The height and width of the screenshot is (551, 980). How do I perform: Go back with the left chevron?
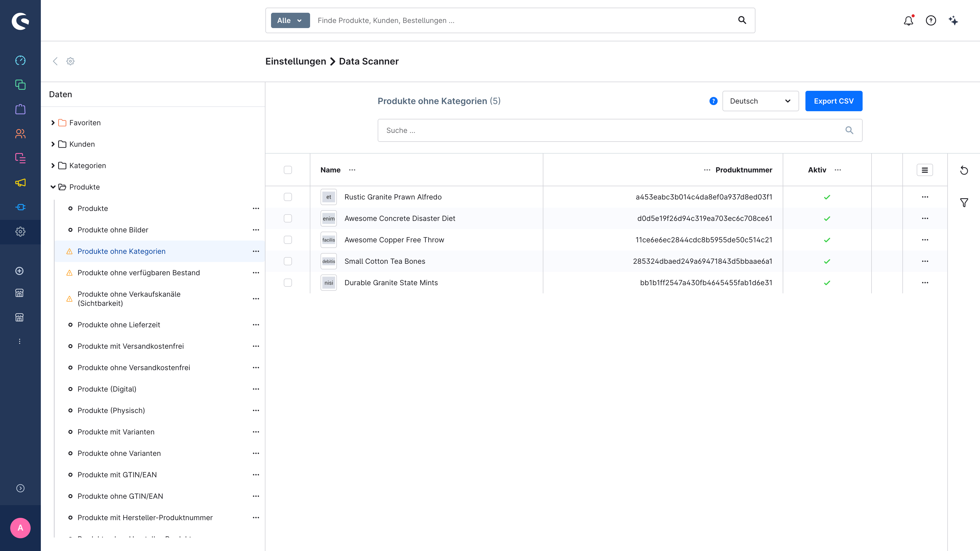[55, 61]
